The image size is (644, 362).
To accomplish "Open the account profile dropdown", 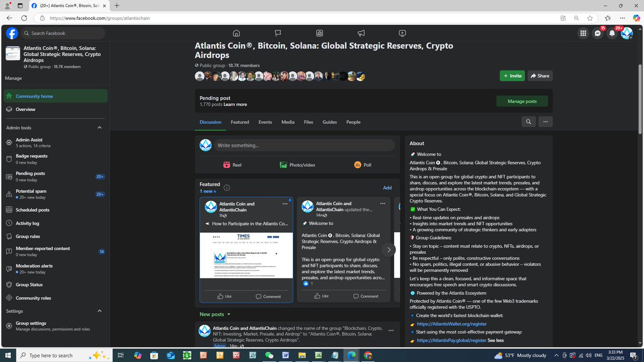I will point(627,33).
